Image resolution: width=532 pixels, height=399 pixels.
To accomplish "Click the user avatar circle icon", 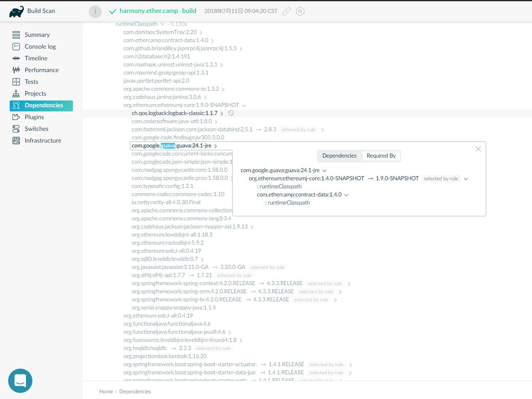I will point(95,11).
